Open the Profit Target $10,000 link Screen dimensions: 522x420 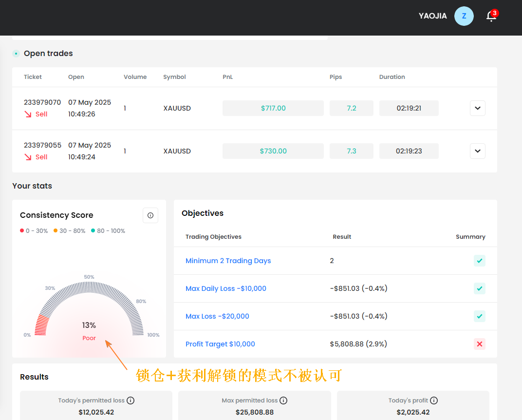tap(220, 344)
